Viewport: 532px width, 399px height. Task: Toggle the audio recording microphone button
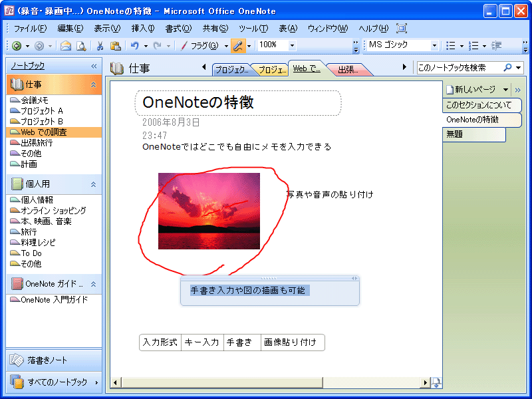coord(238,46)
